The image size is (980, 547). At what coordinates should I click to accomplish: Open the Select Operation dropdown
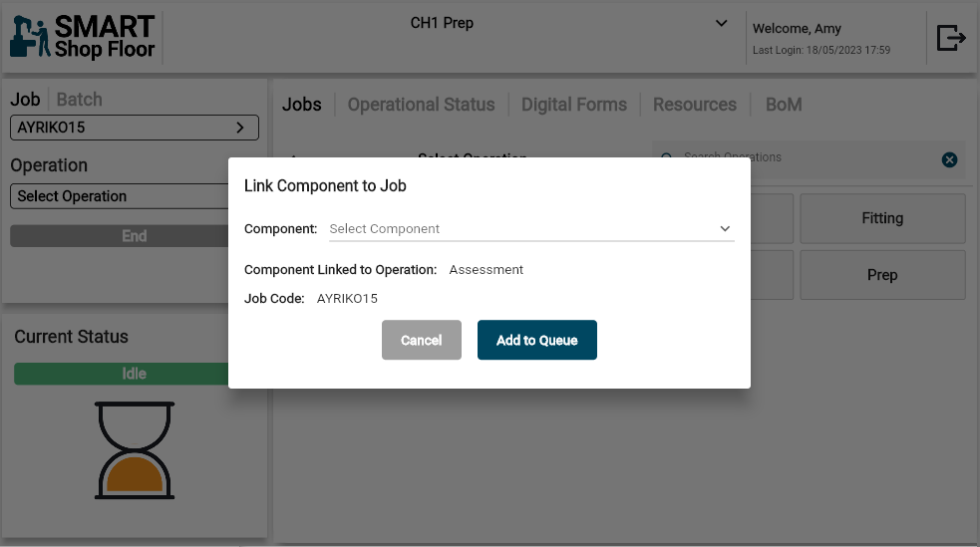pos(120,196)
